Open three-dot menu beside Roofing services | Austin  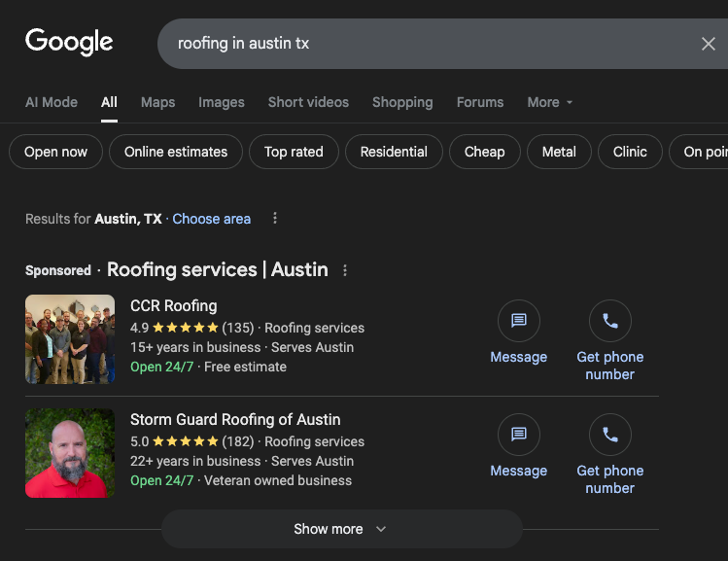click(345, 270)
